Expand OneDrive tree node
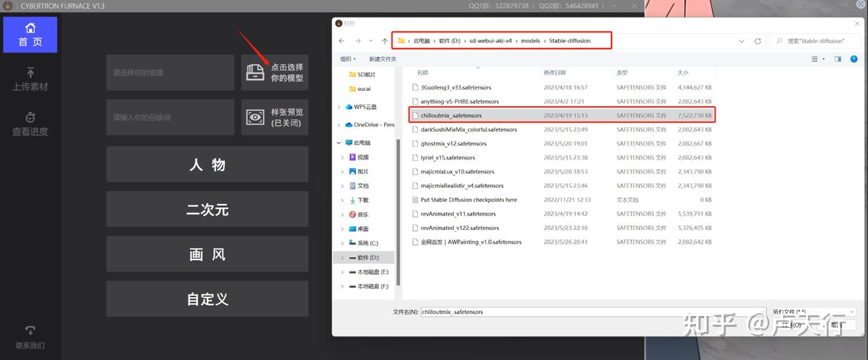The image size is (868, 360). [x=339, y=125]
